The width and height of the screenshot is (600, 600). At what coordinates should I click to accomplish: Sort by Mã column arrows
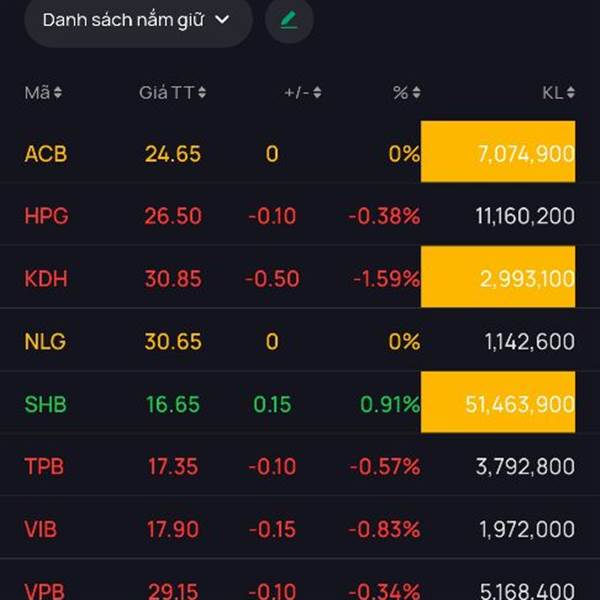[57, 92]
